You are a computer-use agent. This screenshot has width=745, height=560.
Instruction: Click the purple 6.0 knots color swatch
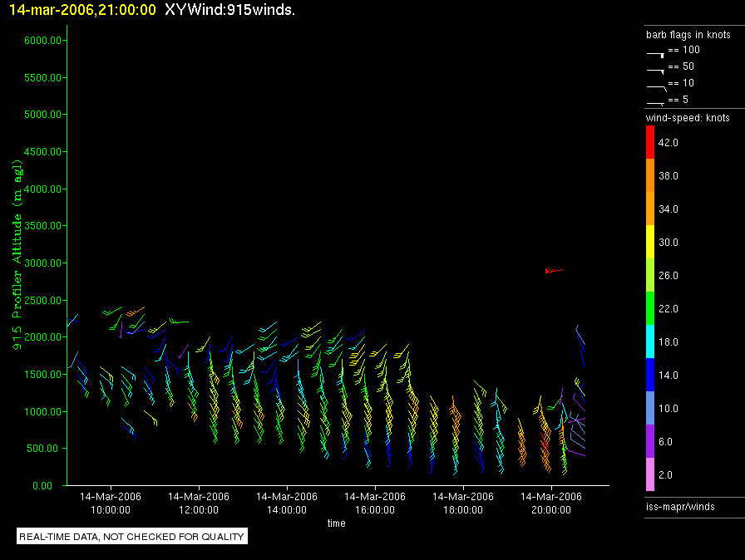click(650, 442)
